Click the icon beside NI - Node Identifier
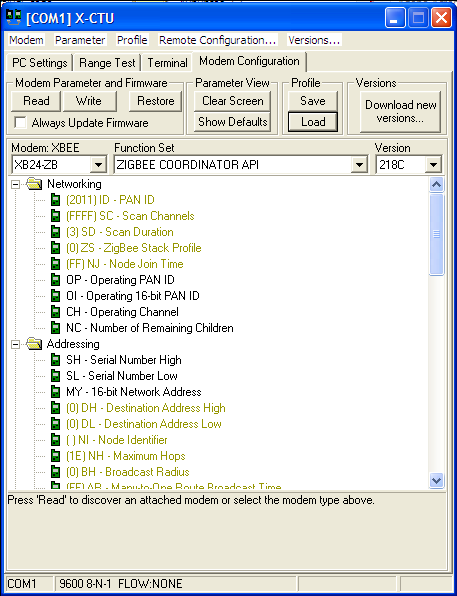Screen dimensions: 457x596 tap(56, 440)
